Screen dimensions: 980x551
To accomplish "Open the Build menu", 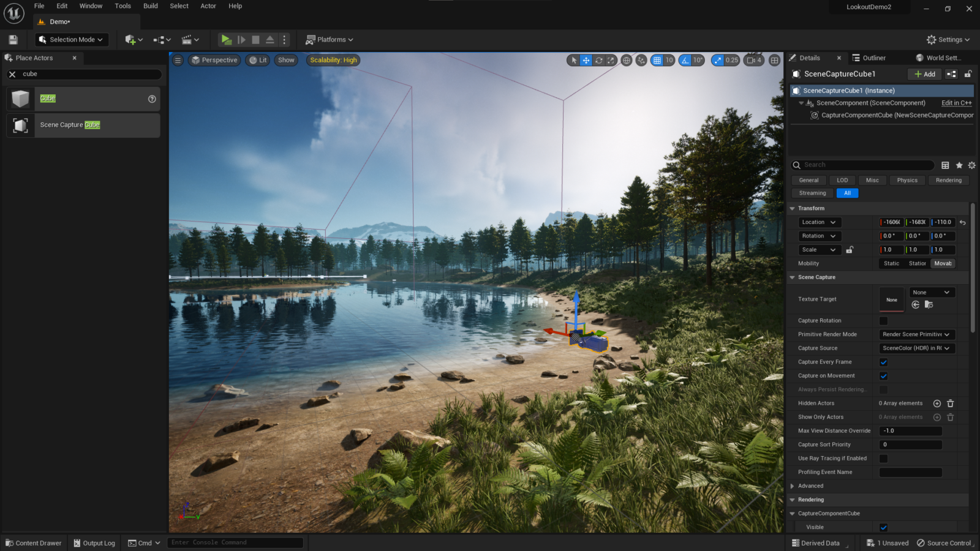I will 150,6.
